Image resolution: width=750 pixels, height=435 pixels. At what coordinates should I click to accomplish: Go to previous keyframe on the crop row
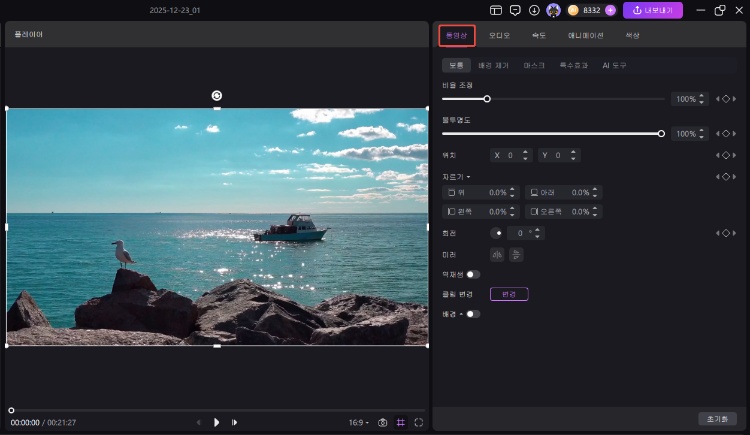[717, 177]
